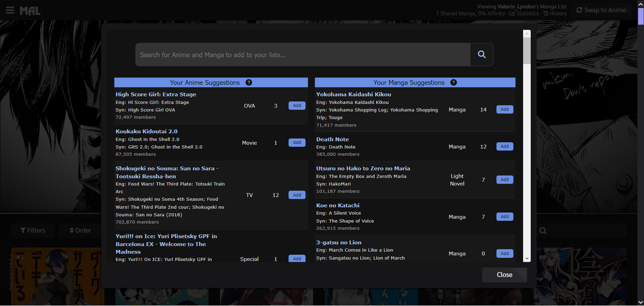The image size is (644, 306).
Task: Open the Statistics link in header
Action: click(524, 14)
